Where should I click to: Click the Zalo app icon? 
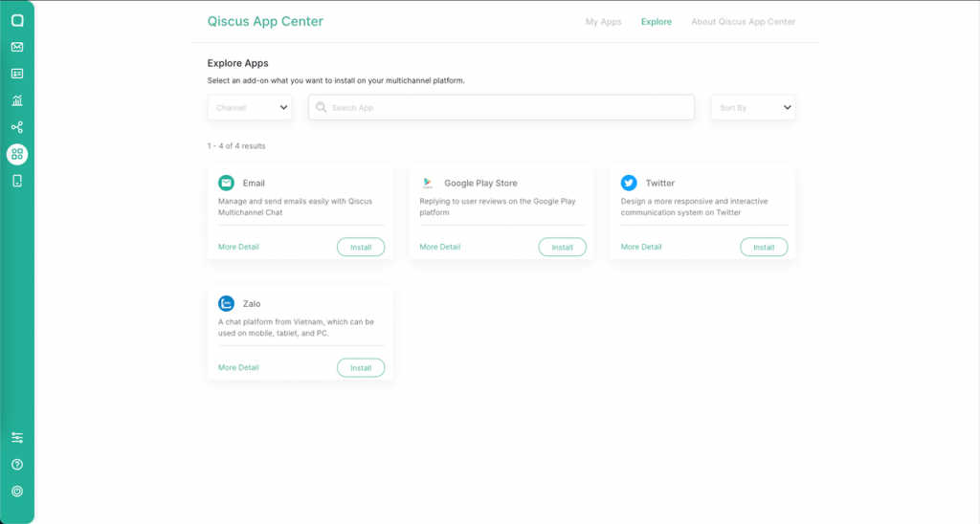226,303
